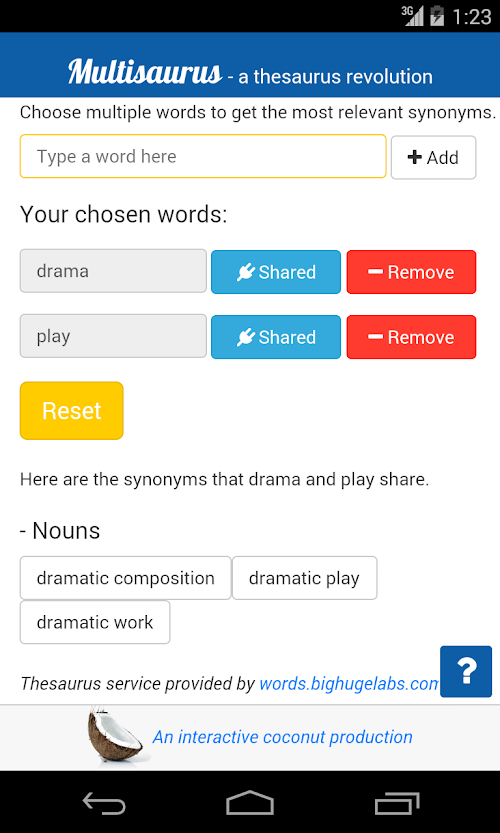Image resolution: width=500 pixels, height=833 pixels.
Task: Open the words.bighugelabs.com link
Action: click(x=350, y=683)
